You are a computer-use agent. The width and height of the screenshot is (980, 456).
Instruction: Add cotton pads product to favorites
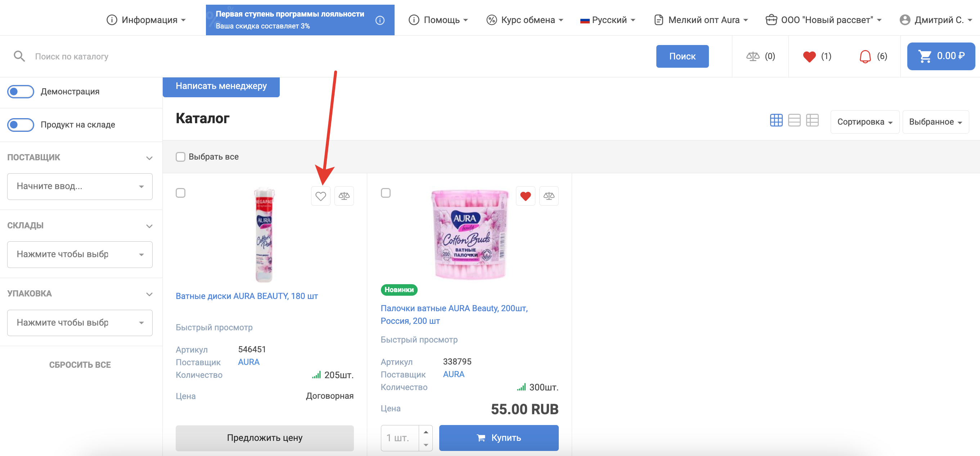coord(320,196)
